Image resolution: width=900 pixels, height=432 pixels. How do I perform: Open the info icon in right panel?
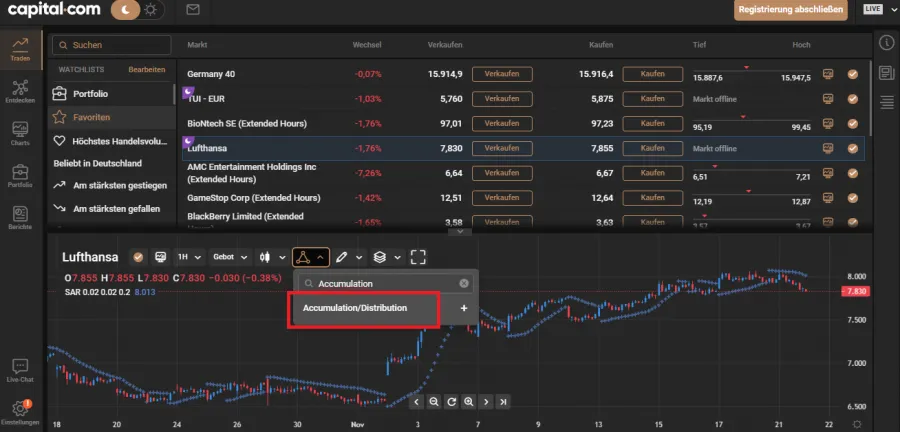pyautogui.click(x=887, y=42)
